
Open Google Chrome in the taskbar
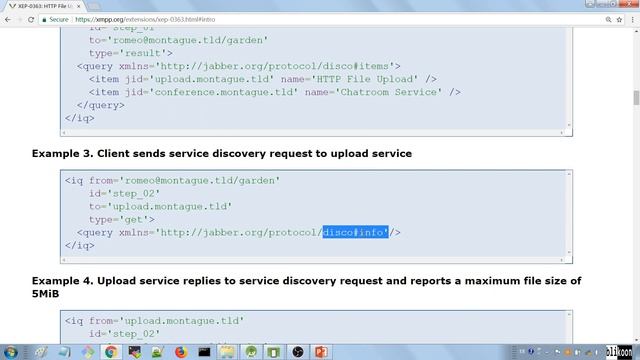coord(111,352)
